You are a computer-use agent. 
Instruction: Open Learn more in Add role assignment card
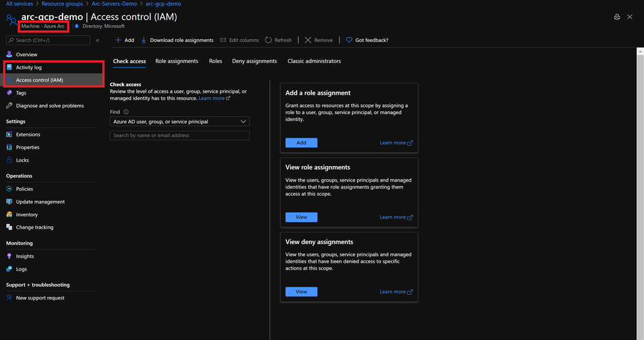click(x=396, y=143)
